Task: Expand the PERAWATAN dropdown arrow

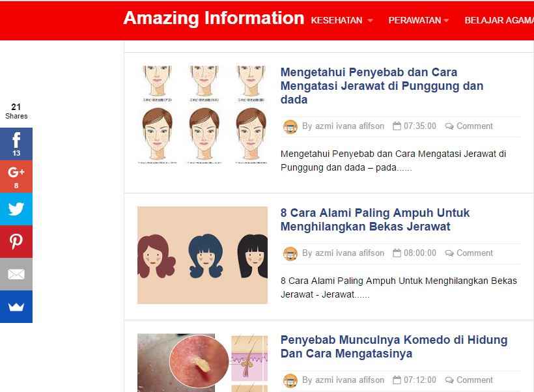Action: [x=446, y=20]
